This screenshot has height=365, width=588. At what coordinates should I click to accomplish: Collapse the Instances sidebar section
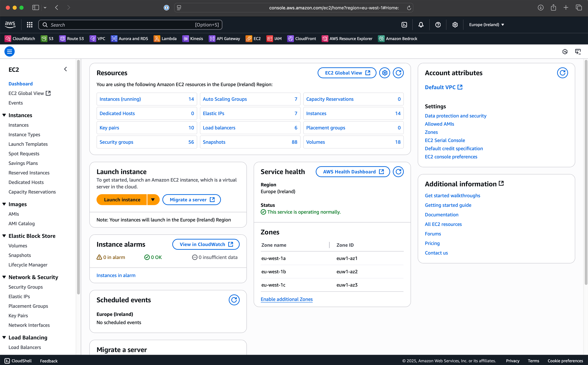[x=4, y=115]
